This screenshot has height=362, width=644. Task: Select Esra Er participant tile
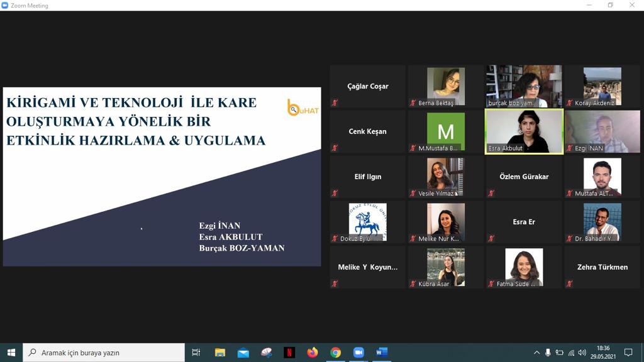524,222
